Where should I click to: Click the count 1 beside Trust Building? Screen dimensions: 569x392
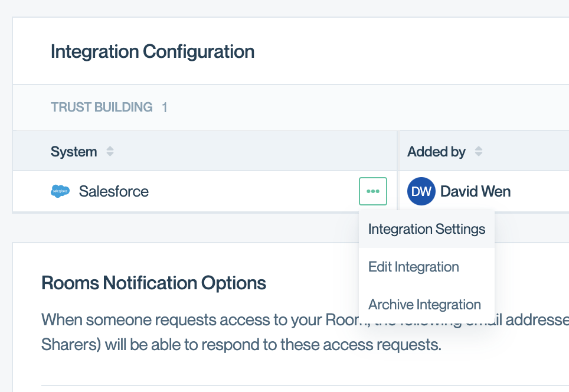pyautogui.click(x=165, y=107)
